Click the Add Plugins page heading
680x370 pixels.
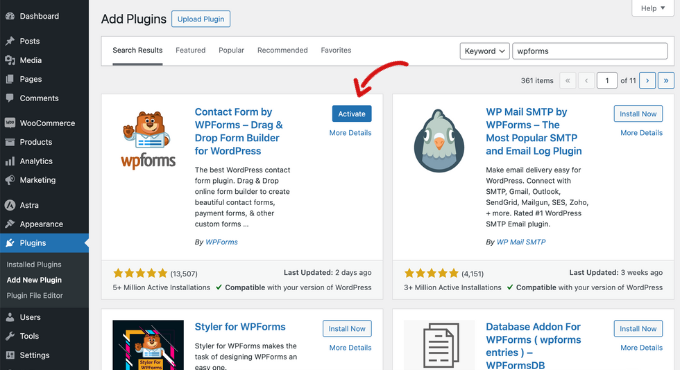point(134,19)
